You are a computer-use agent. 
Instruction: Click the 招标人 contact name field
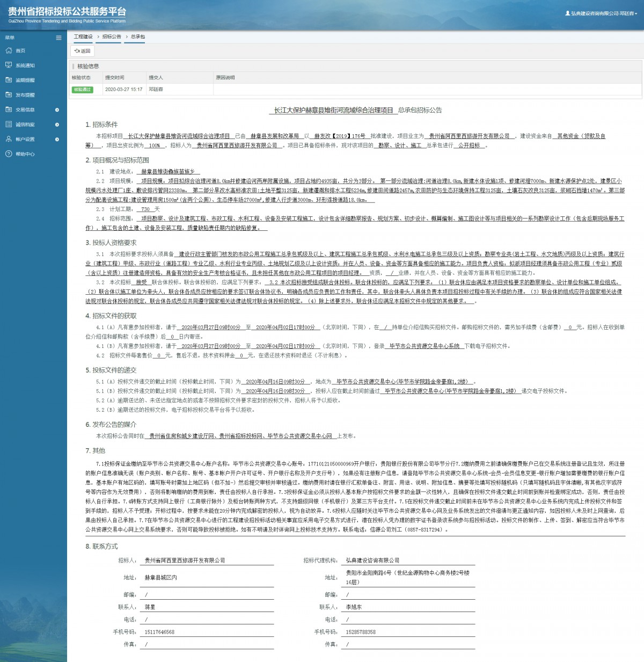point(207,607)
